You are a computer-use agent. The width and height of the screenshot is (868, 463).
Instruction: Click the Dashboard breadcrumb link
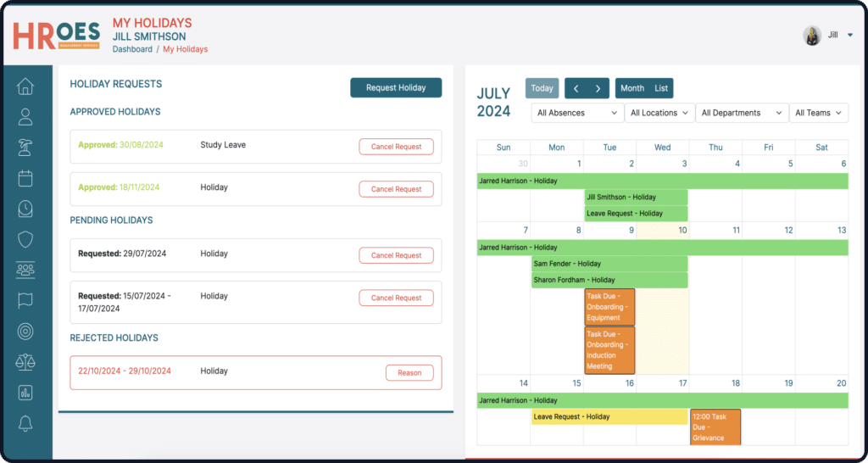click(x=132, y=49)
